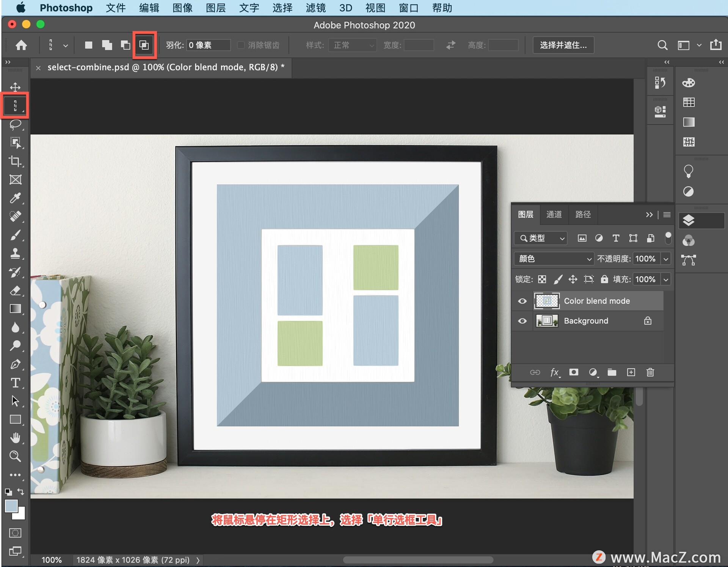Select the Horizontal Type tool
This screenshot has height=567, width=728.
click(x=15, y=383)
